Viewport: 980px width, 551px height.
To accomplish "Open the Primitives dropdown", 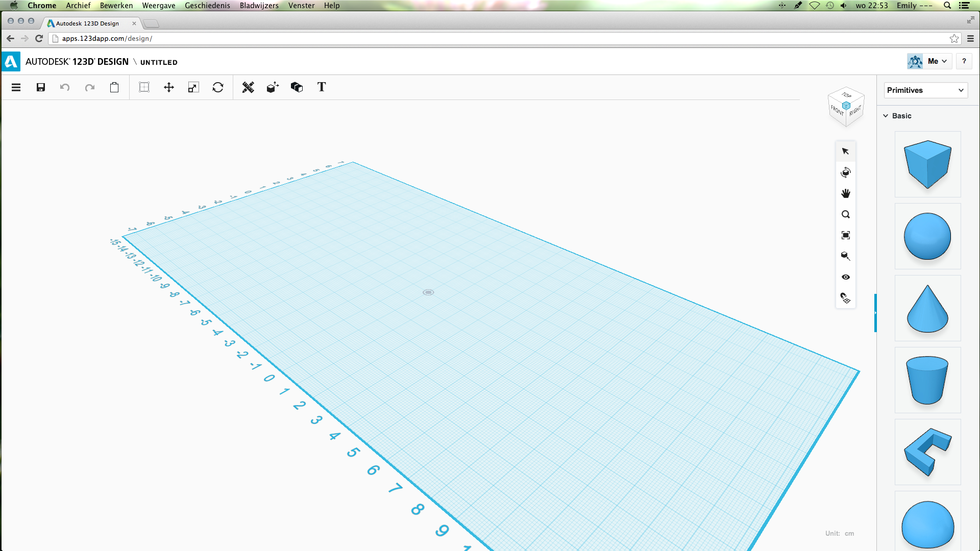I will [925, 90].
